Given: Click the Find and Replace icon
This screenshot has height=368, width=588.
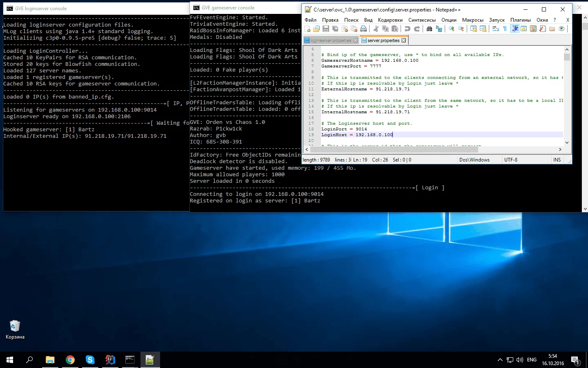Looking at the screenshot, I should tap(439, 29).
